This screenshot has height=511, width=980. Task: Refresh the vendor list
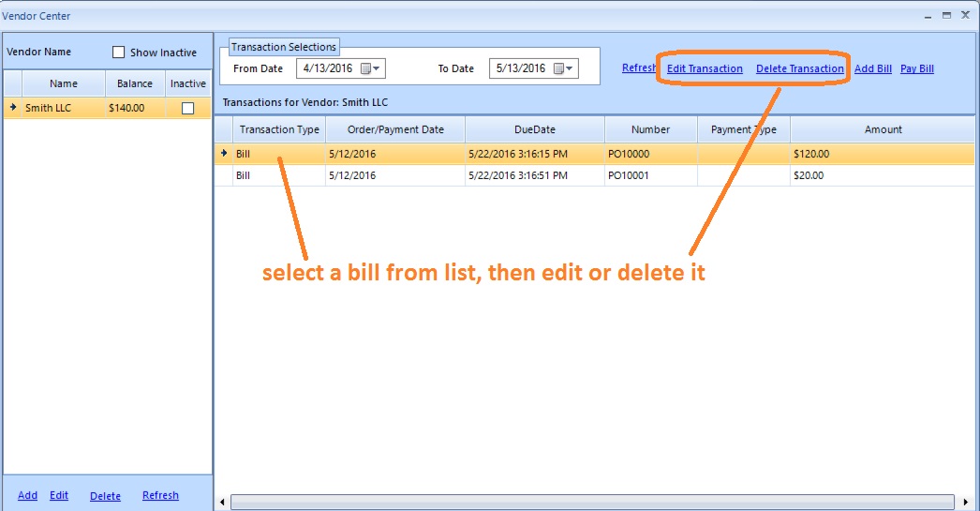coord(160,495)
